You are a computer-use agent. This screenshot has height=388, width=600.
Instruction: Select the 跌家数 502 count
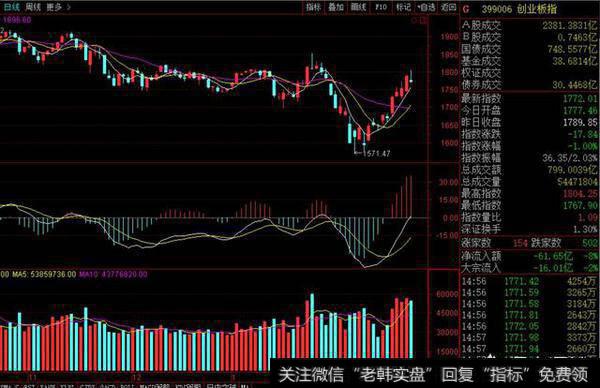point(590,243)
